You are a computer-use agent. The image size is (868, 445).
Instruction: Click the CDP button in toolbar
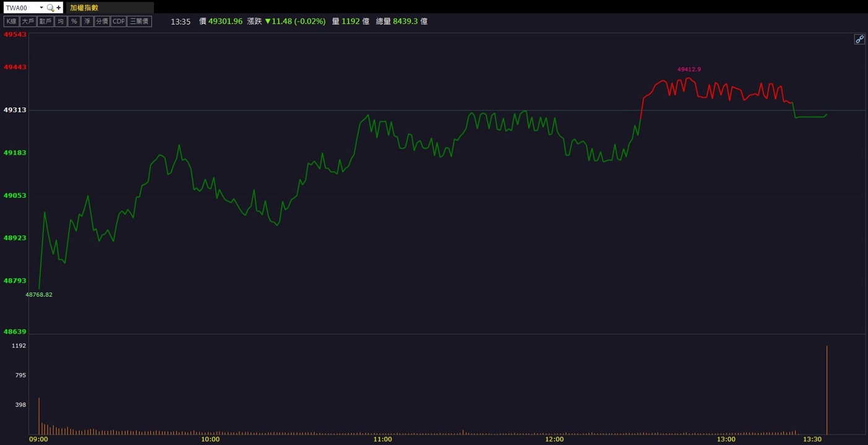coord(118,21)
